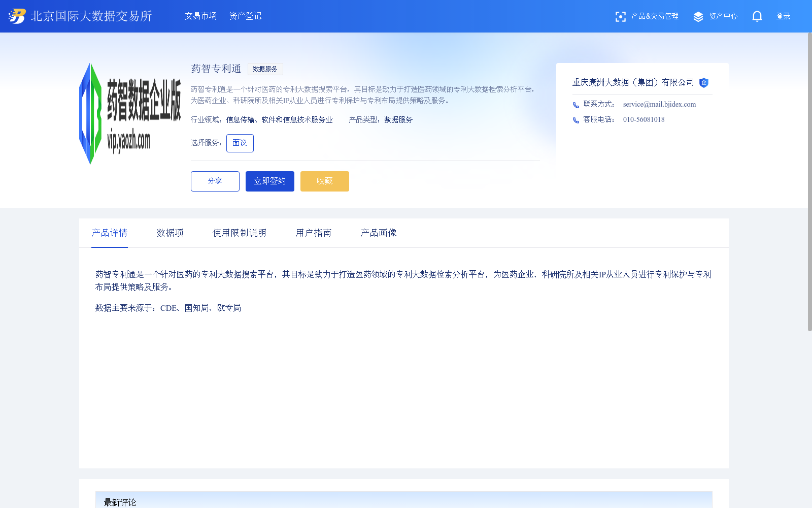The height and width of the screenshot is (508, 812).
Task: Click the phone icon beside 联系方式
Action: pyautogui.click(x=576, y=105)
